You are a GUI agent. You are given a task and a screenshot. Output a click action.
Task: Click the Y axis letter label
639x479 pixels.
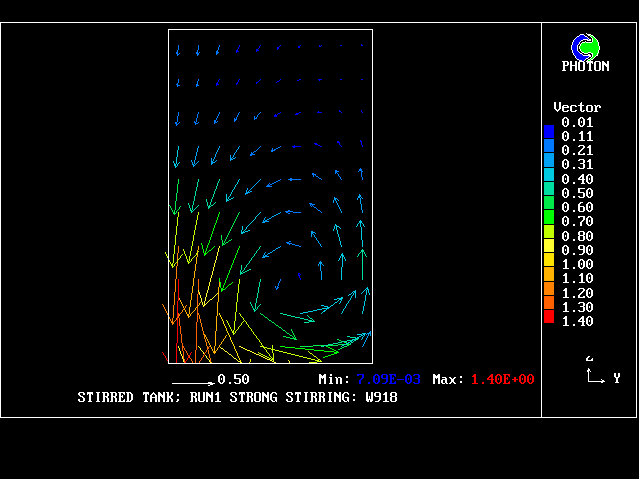616,378
